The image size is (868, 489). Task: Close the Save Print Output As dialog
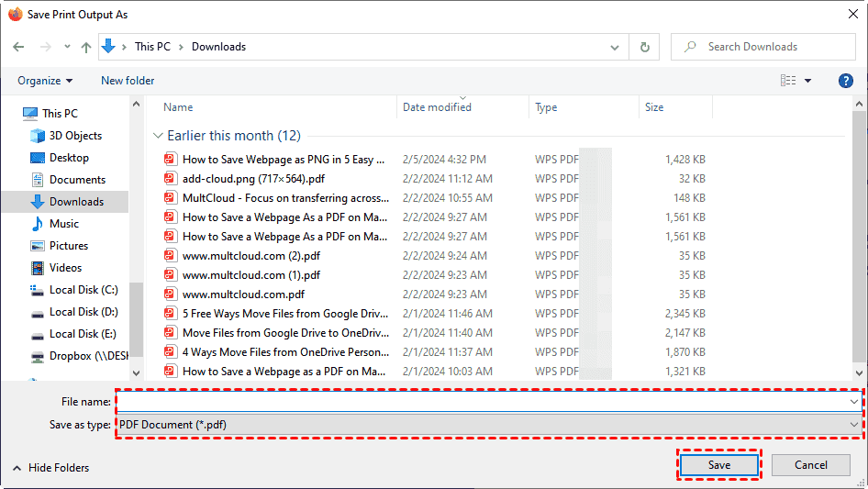click(x=853, y=14)
